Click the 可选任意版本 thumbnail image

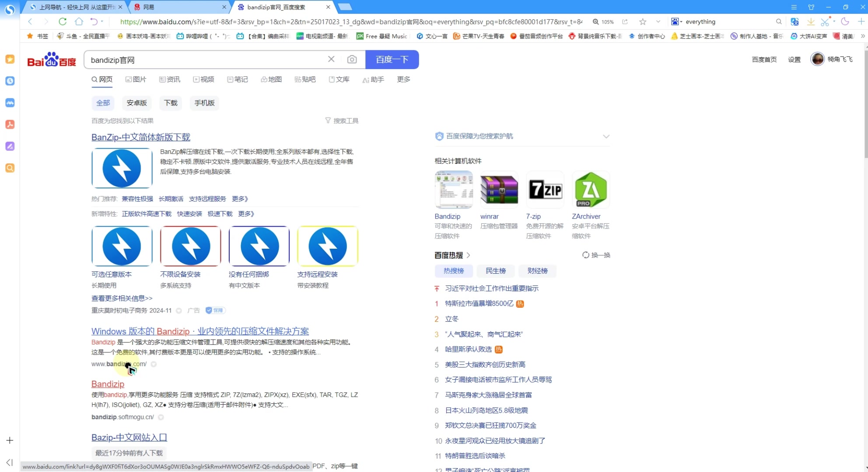click(x=122, y=246)
